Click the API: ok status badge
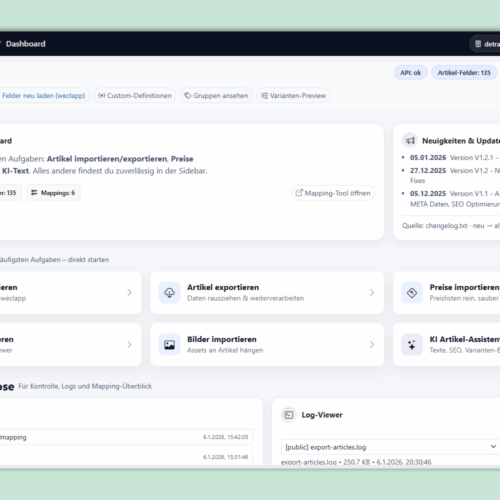This screenshot has height=500, width=500. (410, 73)
